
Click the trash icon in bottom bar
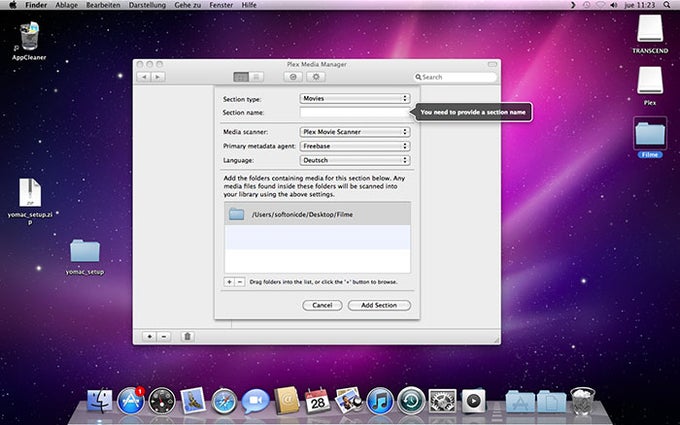click(x=187, y=336)
